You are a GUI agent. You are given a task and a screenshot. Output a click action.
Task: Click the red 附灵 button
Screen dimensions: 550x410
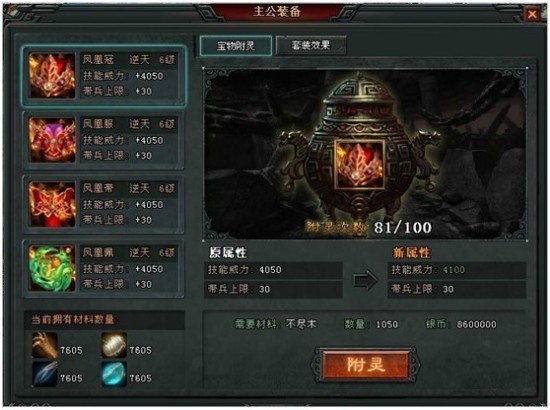coord(365,365)
